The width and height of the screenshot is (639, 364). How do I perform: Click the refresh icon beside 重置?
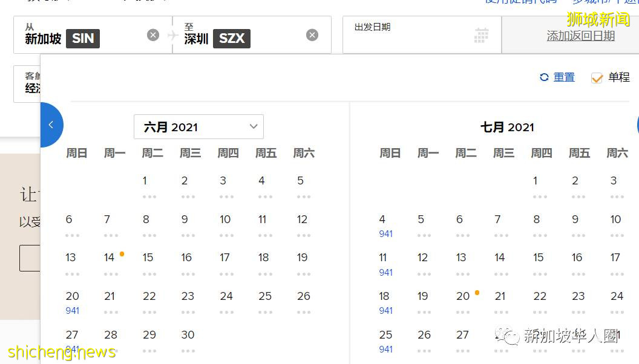pyautogui.click(x=543, y=77)
